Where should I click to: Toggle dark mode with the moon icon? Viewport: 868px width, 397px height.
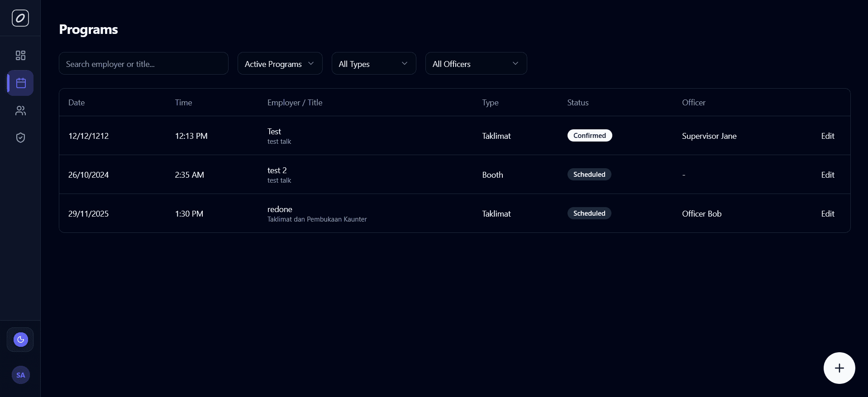pyautogui.click(x=20, y=340)
